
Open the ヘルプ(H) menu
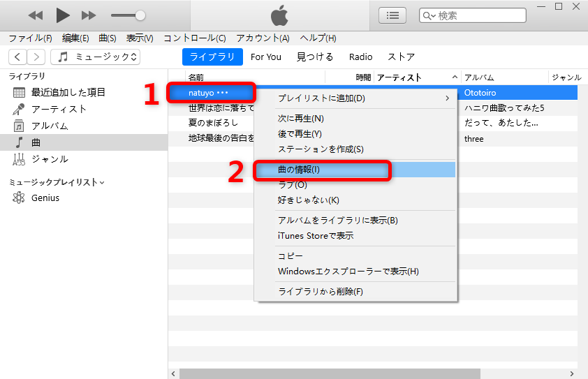pos(318,38)
